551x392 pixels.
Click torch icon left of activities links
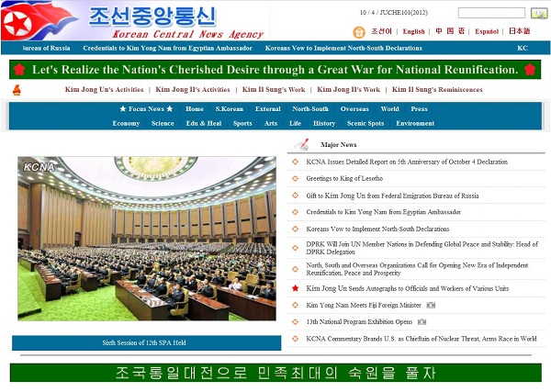17,90
